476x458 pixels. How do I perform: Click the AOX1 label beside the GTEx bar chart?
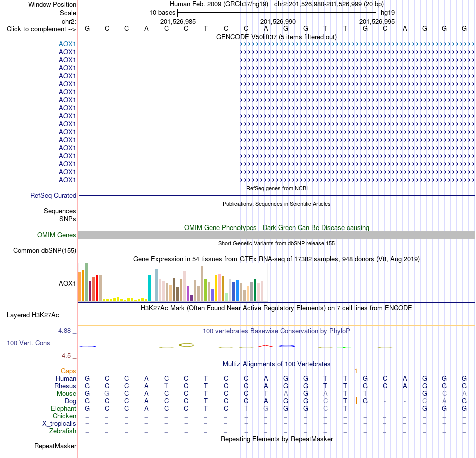pos(67,283)
